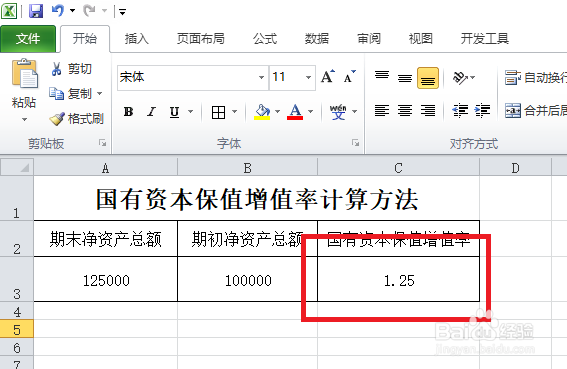Click the Select All corner button
The height and width of the screenshot is (369, 567).
click(x=17, y=167)
